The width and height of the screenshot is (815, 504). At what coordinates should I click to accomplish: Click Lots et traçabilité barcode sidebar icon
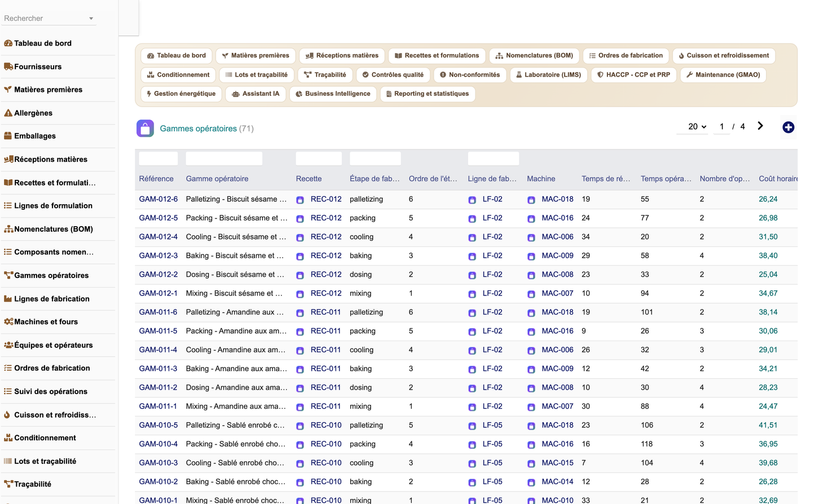tap(8, 461)
